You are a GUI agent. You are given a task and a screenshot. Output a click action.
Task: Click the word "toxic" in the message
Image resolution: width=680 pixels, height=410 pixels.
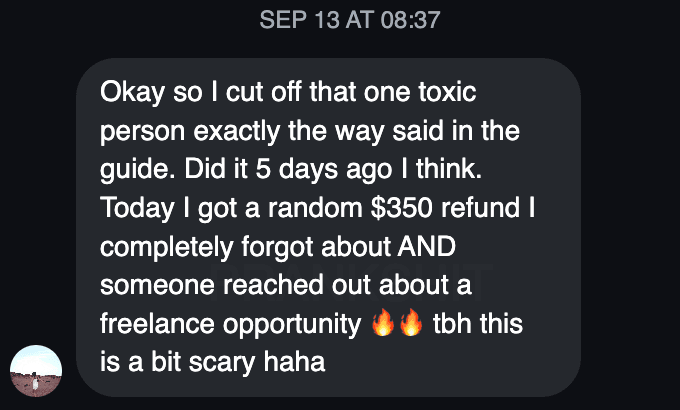click(447, 92)
